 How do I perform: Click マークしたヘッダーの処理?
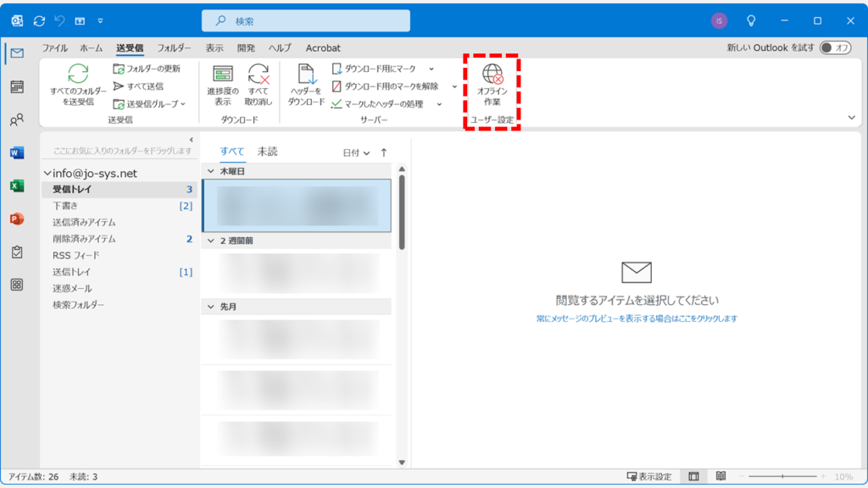377,104
